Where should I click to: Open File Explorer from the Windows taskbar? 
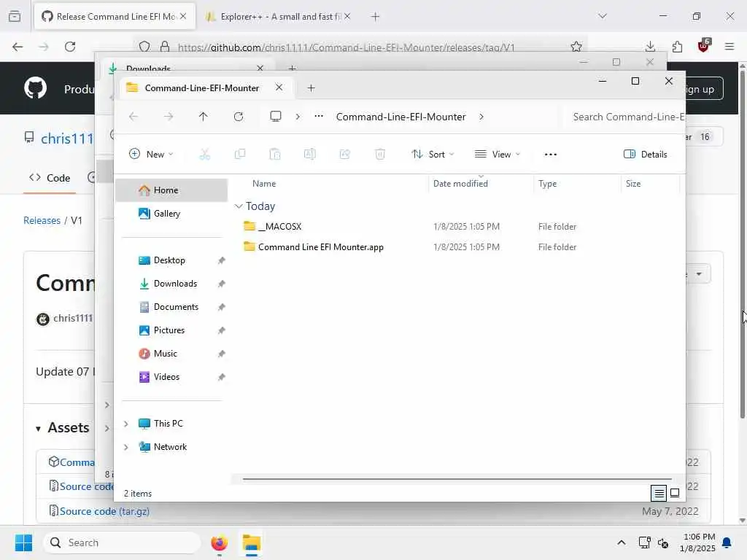click(x=252, y=542)
